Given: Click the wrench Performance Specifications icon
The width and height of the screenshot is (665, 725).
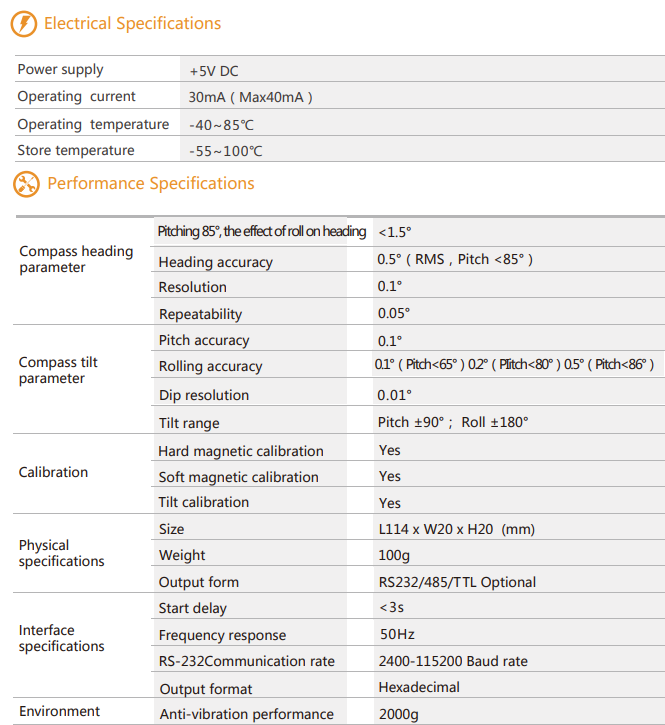Looking at the screenshot, I should pyautogui.click(x=26, y=184).
